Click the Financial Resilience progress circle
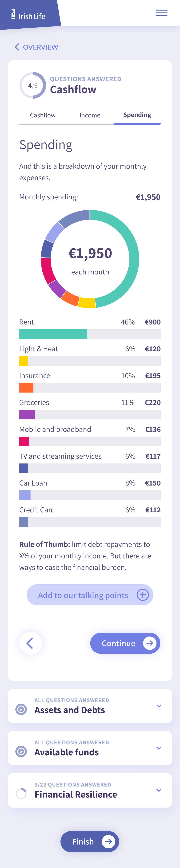This screenshot has height=868, width=180. [x=21, y=793]
